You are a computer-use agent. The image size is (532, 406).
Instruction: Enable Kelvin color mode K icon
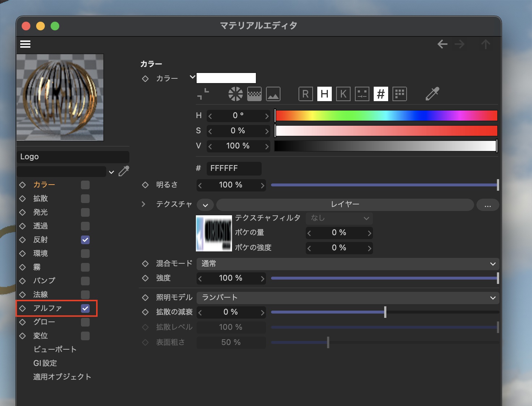343,94
